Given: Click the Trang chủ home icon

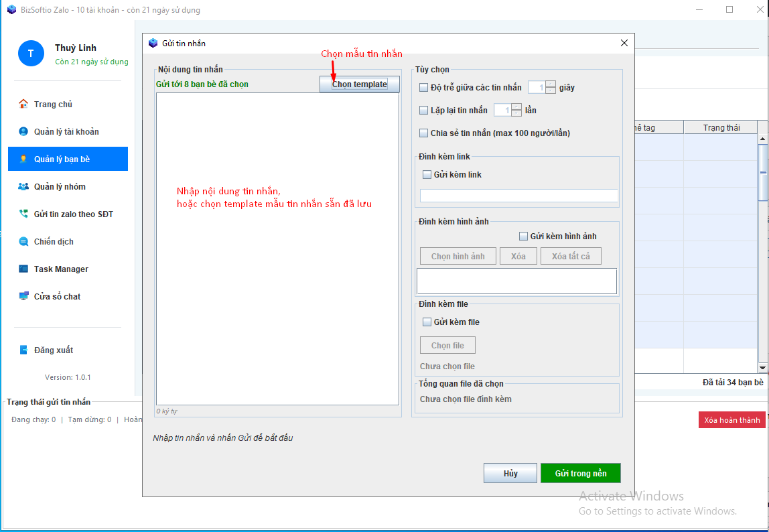Looking at the screenshot, I should click(23, 104).
